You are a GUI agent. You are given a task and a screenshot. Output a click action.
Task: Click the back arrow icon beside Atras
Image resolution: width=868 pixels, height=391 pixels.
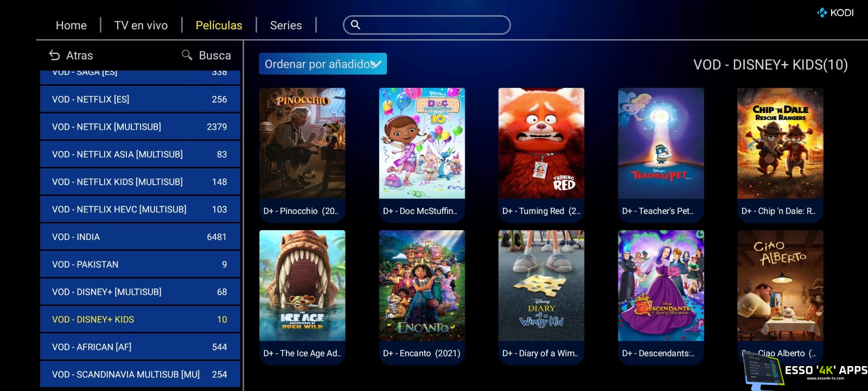click(54, 55)
